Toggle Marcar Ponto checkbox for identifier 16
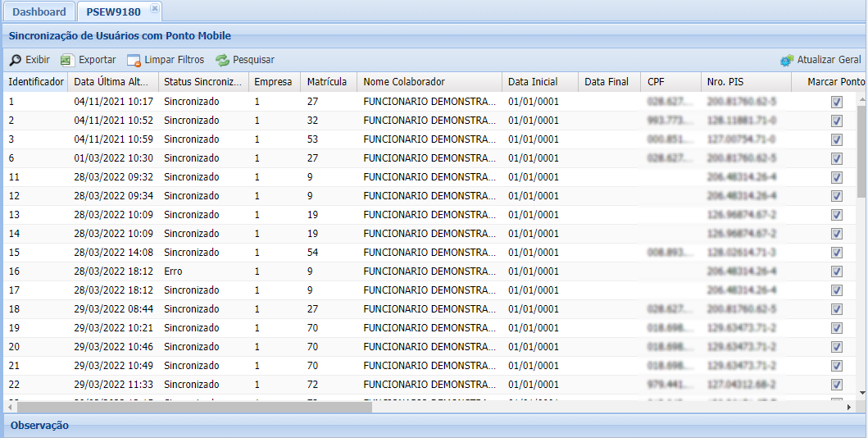The height and width of the screenshot is (438, 868). tap(836, 271)
